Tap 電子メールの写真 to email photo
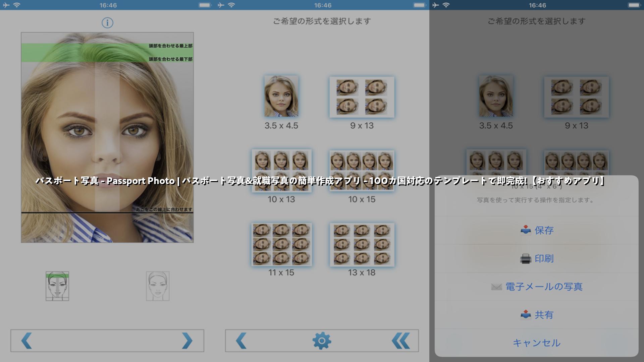Screen dimensions: 644x362 click(536, 287)
